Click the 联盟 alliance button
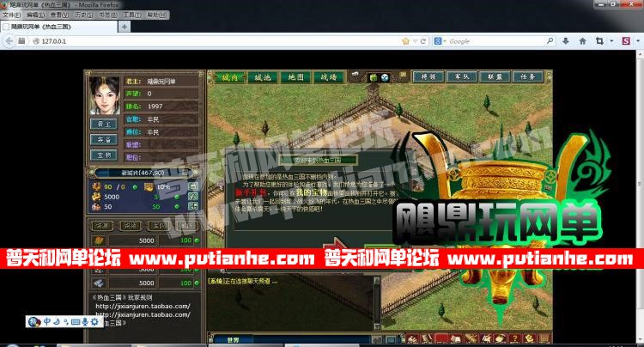The width and height of the screenshot is (644, 347). click(495, 76)
